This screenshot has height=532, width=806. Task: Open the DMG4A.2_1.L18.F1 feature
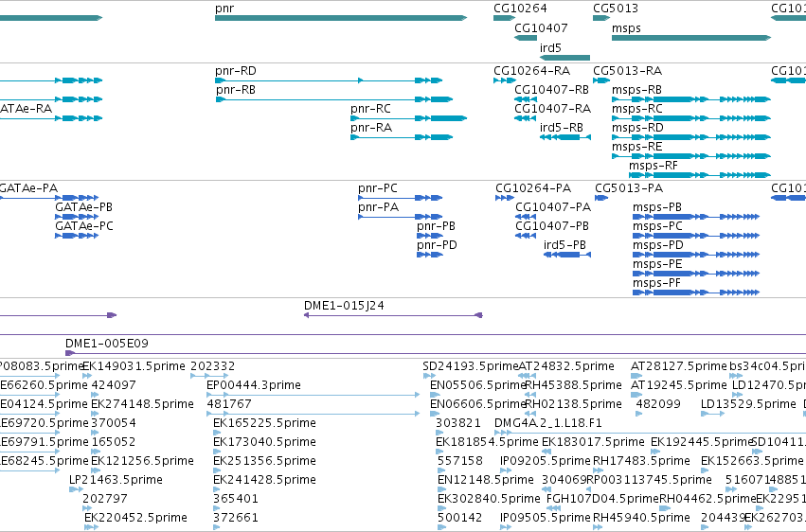click(x=651, y=433)
